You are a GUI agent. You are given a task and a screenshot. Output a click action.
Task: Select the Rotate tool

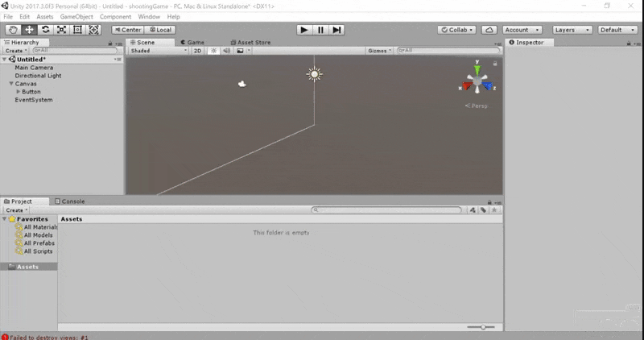tap(45, 30)
